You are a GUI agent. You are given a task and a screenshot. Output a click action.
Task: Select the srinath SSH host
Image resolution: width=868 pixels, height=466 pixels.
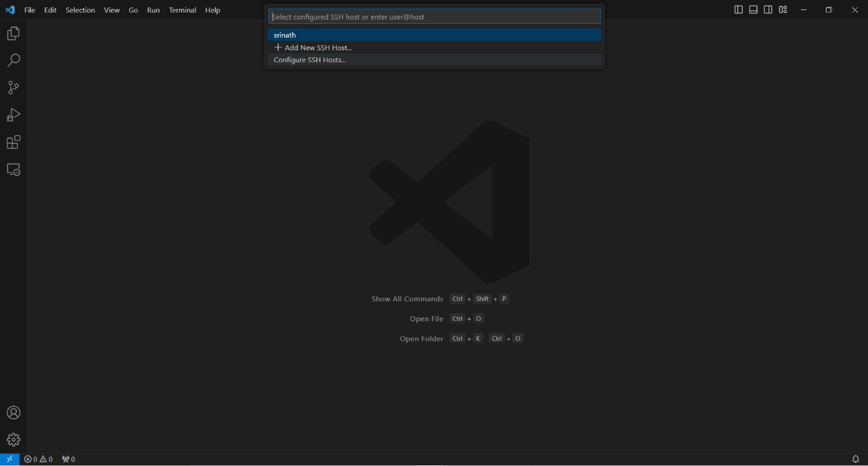pos(434,35)
